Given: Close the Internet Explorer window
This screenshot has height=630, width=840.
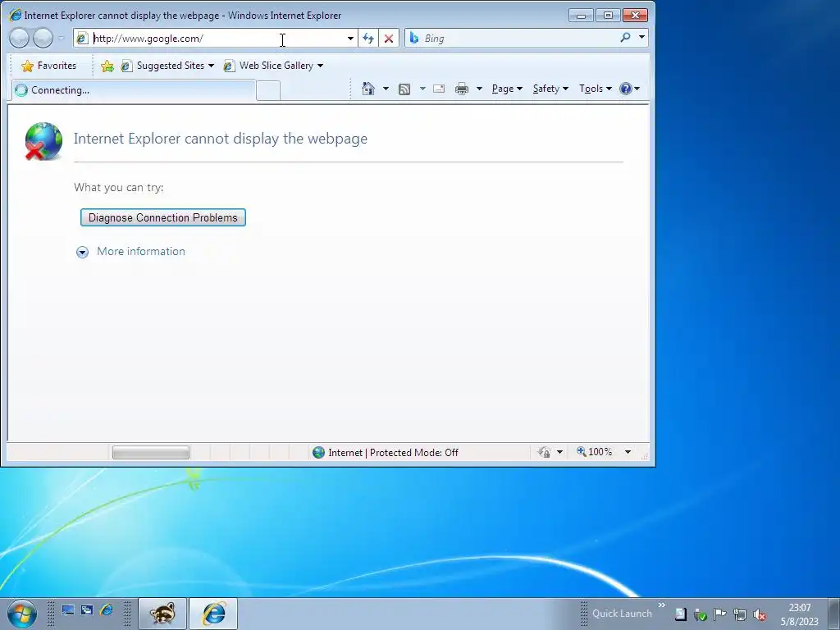Looking at the screenshot, I should tap(636, 16).
